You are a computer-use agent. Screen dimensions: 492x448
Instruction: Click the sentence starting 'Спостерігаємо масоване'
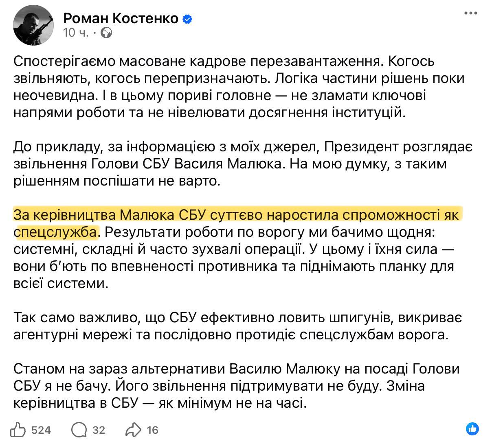(x=195, y=61)
